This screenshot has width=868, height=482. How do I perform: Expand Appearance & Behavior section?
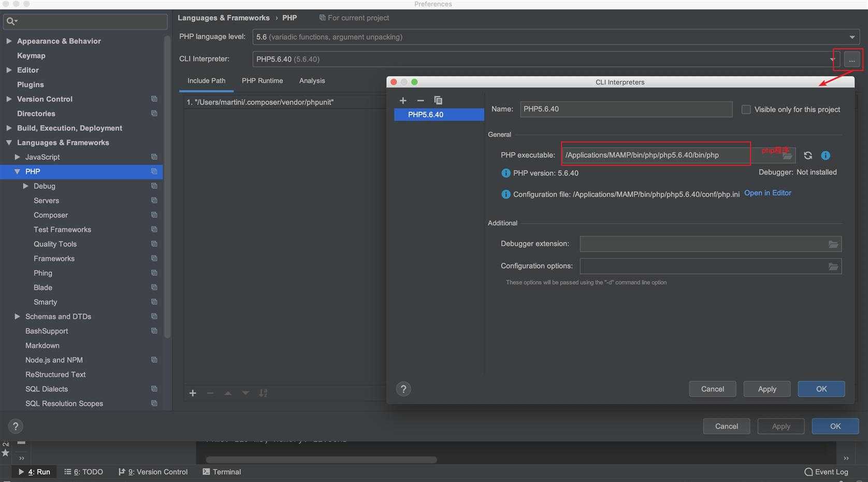pyautogui.click(x=9, y=41)
